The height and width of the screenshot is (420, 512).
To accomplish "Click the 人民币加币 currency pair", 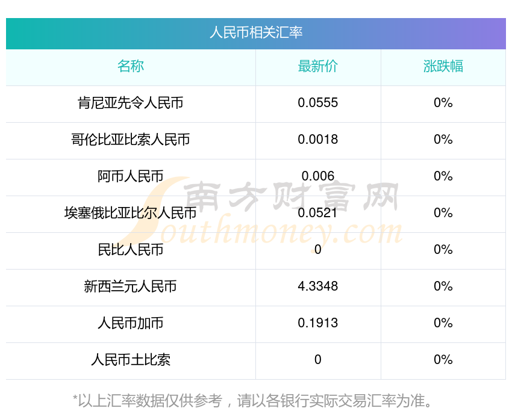I will (x=131, y=323).
